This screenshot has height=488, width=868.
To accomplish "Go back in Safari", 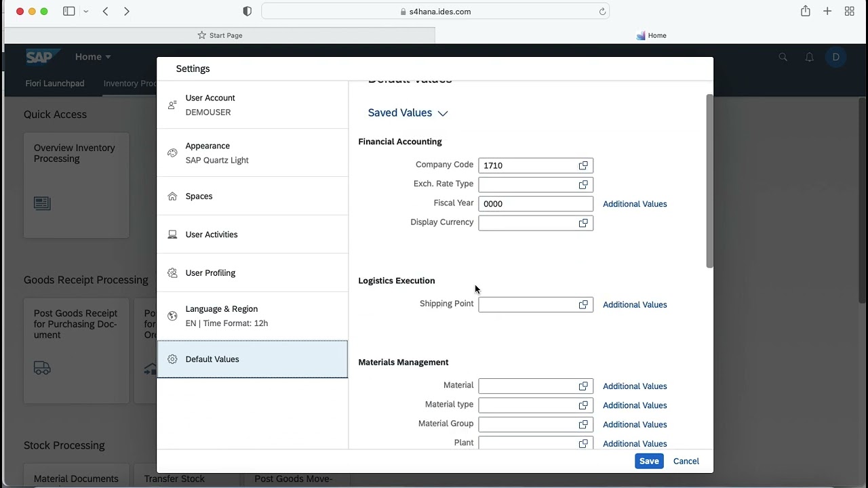I will coord(106,12).
